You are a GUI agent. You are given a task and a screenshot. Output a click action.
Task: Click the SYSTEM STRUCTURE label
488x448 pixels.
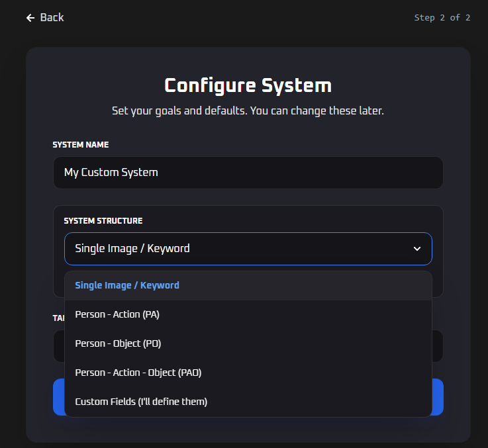tap(103, 220)
